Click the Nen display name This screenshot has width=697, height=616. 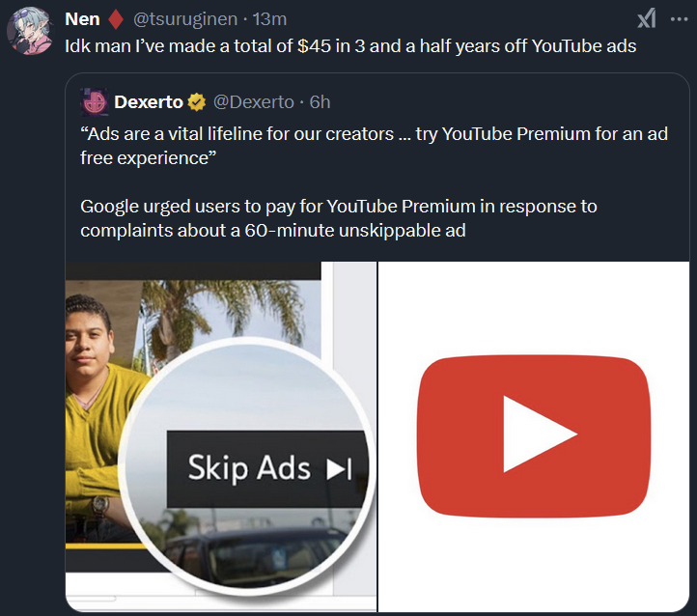coord(82,19)
